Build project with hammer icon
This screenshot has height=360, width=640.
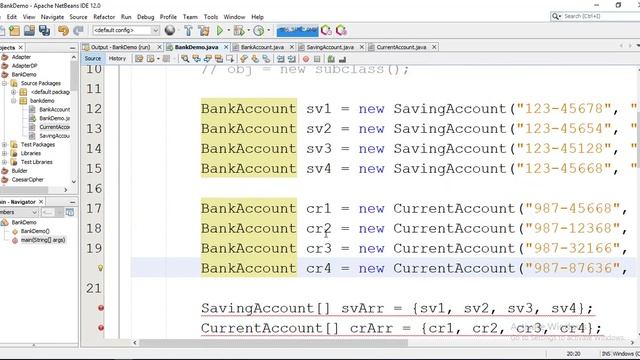[188, 31]
